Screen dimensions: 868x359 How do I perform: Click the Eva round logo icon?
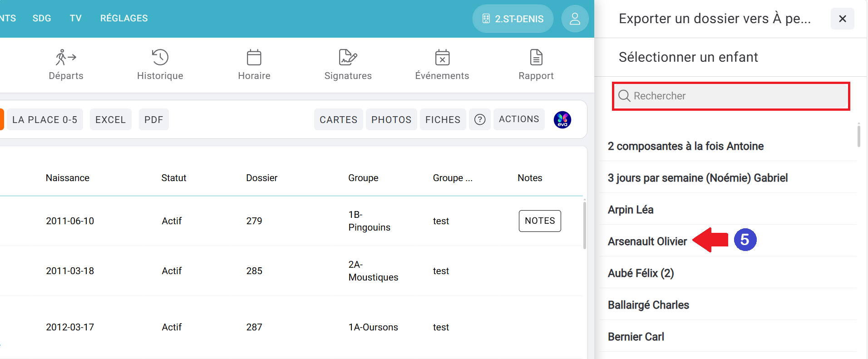point(562,120)
